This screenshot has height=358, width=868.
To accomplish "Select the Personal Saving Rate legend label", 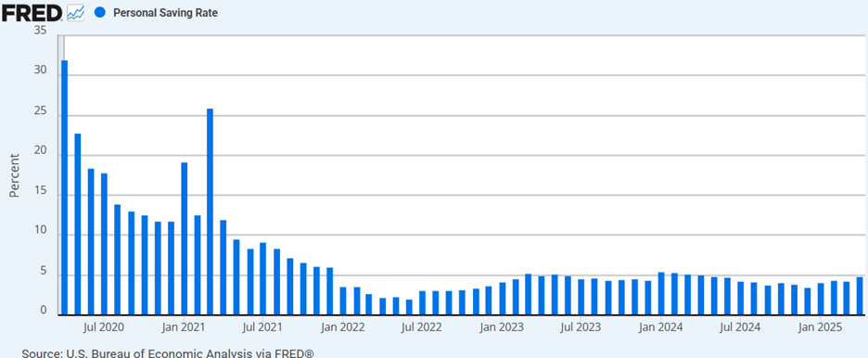I will pyautogui.click(x=165, y=13).
